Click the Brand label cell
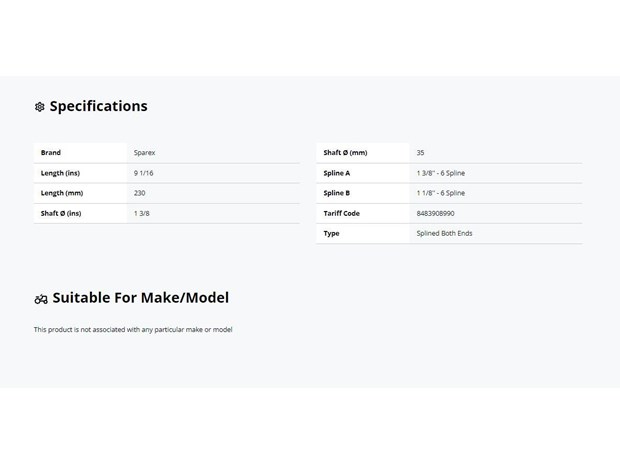The image size is (620, 465). (x=80, y=153)
